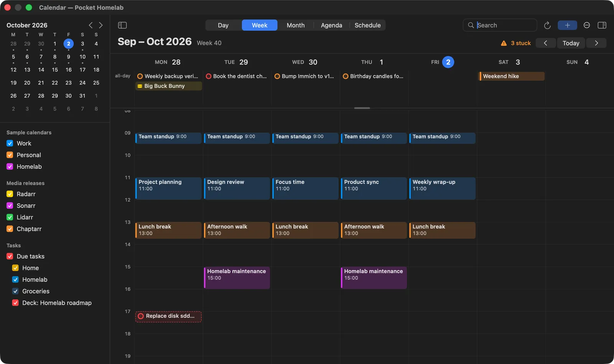Image resolution: width=614 pixels, height=364 pixels.
Task: Go to previous week arrow
Action: pos(545,43)
